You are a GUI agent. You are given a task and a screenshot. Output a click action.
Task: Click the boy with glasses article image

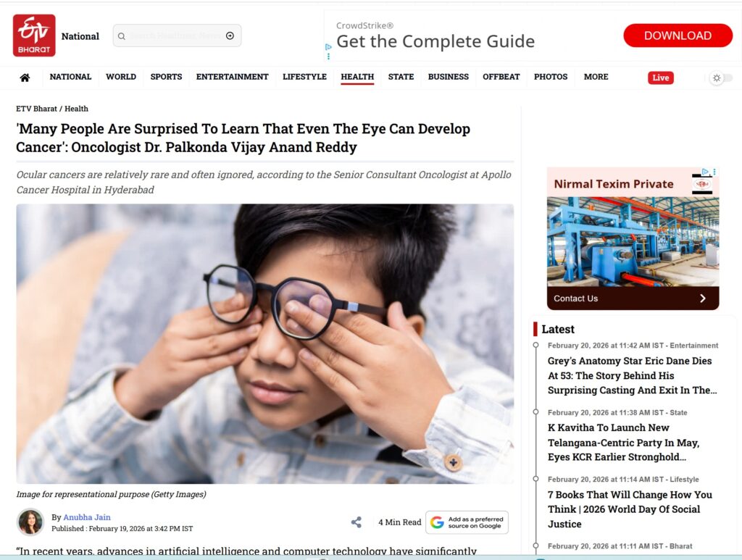pos(265,344)
